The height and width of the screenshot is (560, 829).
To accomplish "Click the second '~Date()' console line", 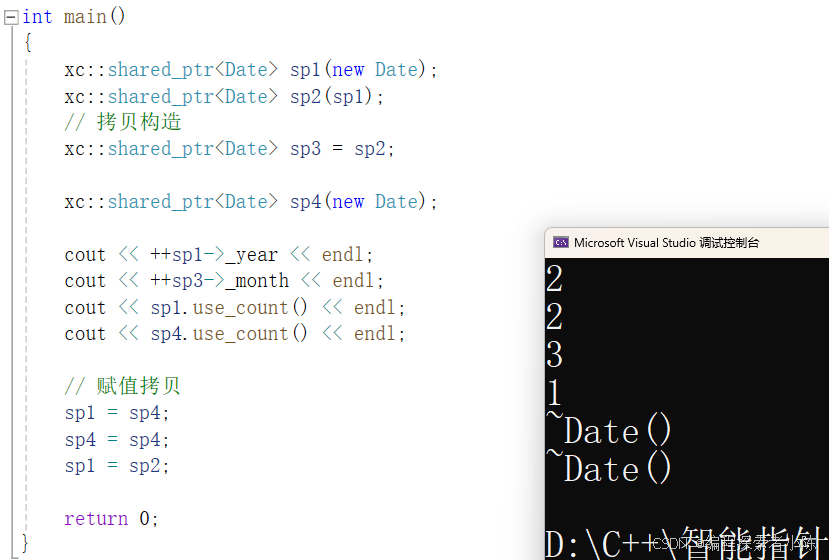I will (x=609, y=467).
